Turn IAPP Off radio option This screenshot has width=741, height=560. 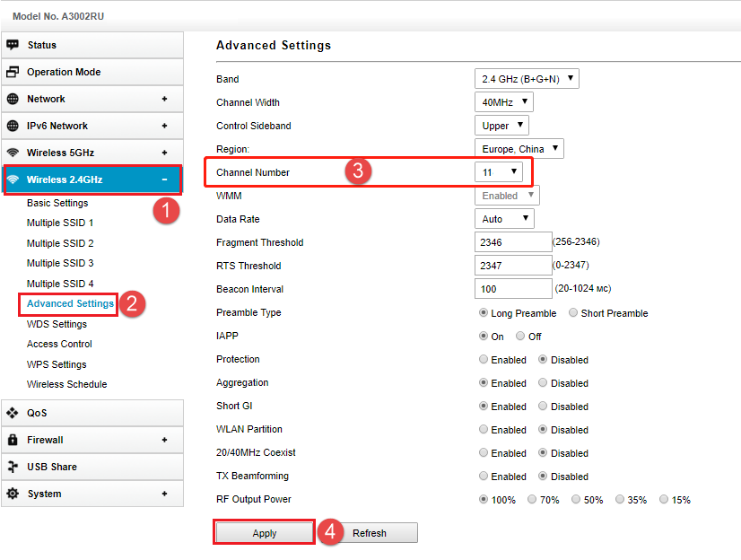coord(520,337)
